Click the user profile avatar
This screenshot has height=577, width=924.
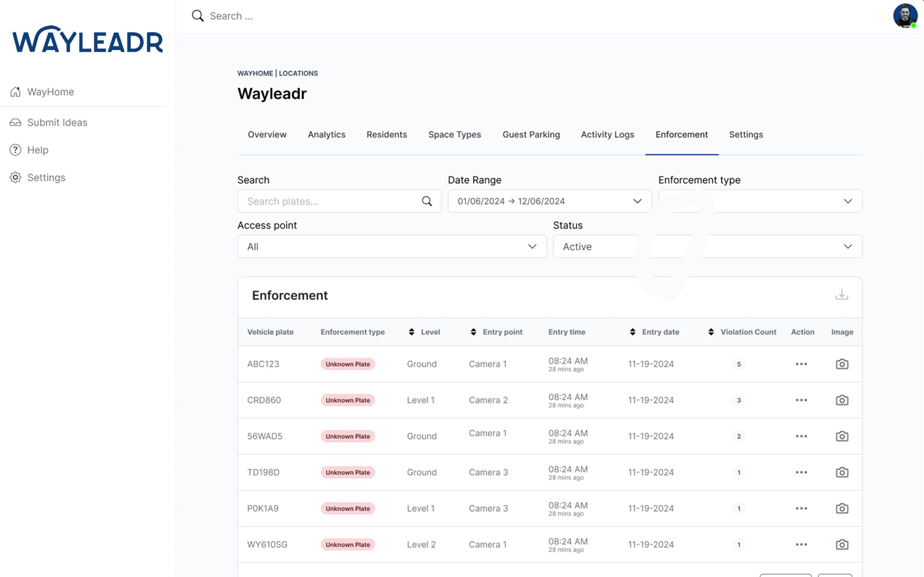point(905,16)
